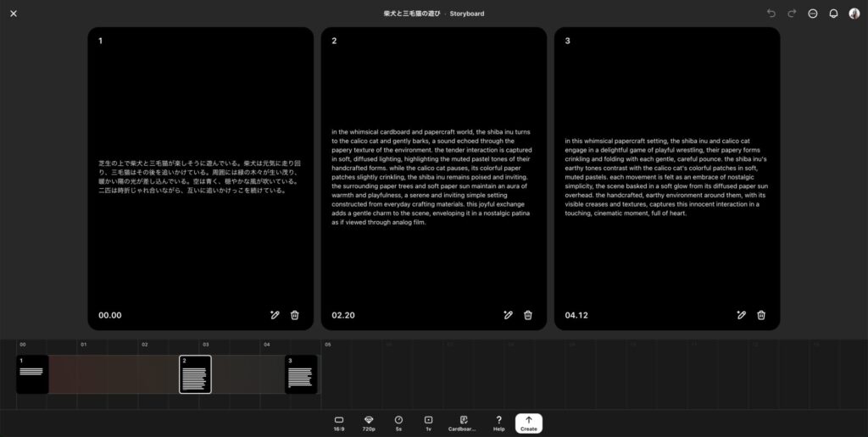Delete card 2 using the trash icon
The image size is (868, 437).
click(x=528, y=315)
